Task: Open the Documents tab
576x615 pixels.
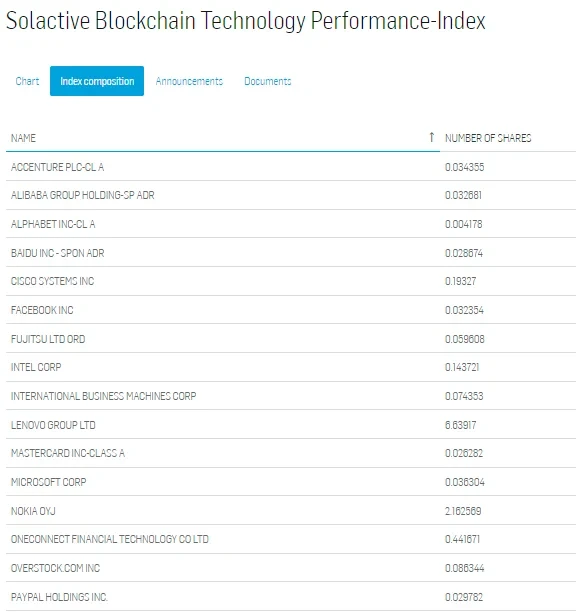Action: (x=268, y=81)
